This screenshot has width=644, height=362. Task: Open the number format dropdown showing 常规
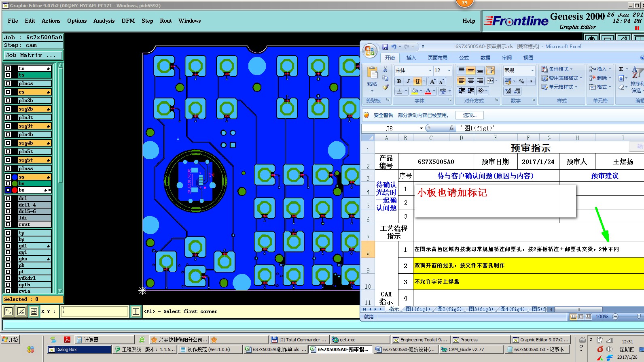532,70
